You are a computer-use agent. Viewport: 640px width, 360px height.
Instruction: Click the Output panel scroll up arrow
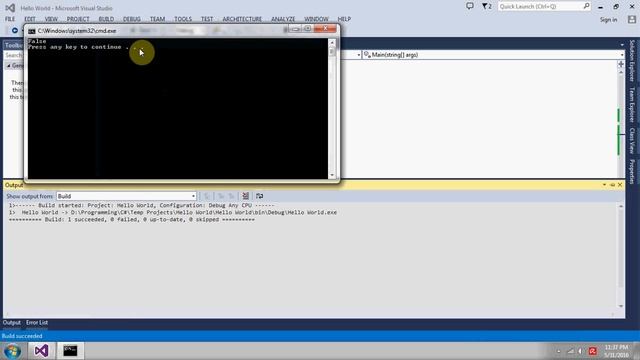coord(621,206)
